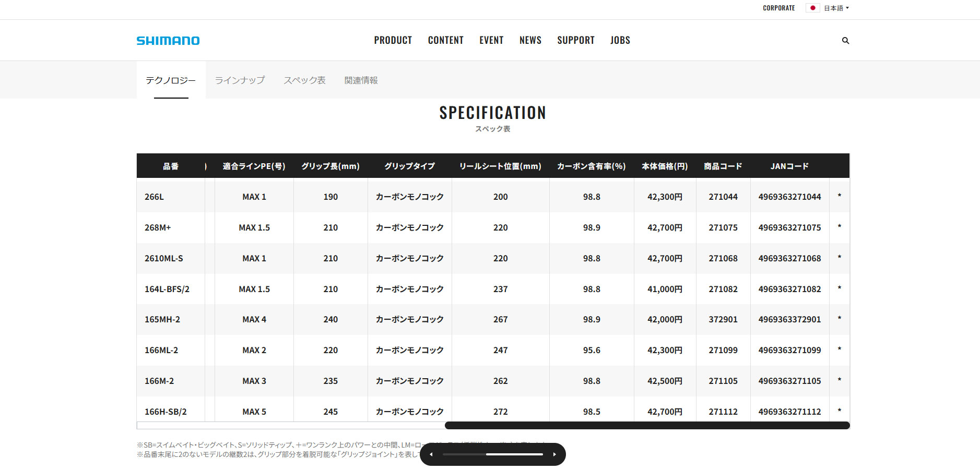Switch to the ラインナップ tab
Viewport: 980px width, 470px height.
pyautogui.click(x=240, y=80)
